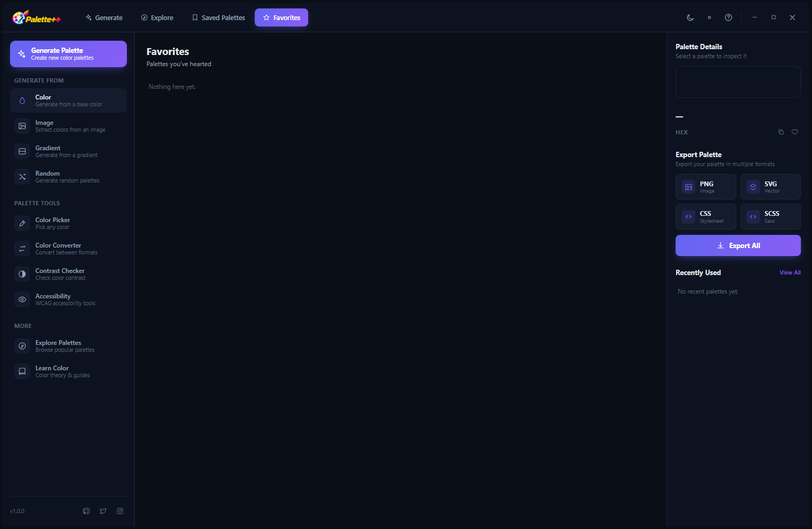Click the empty palette preview box
The height and width of the screenshot is (529, 812).
coord(738,82)
